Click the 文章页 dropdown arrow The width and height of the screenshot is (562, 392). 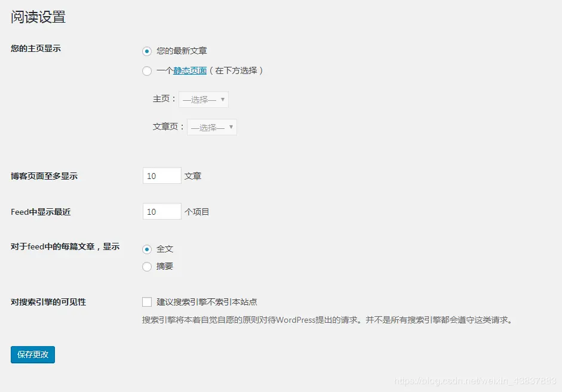point(231,127)
